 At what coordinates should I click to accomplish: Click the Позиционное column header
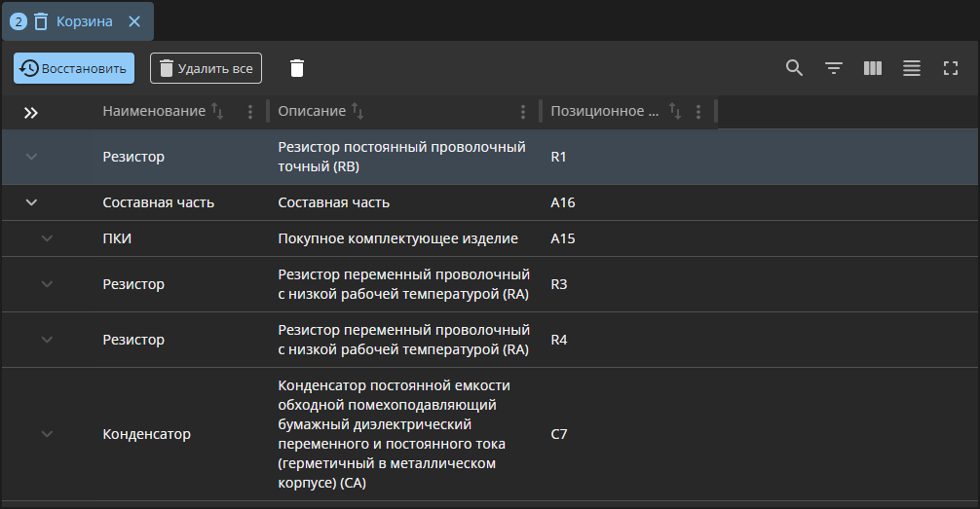point(604,111)
